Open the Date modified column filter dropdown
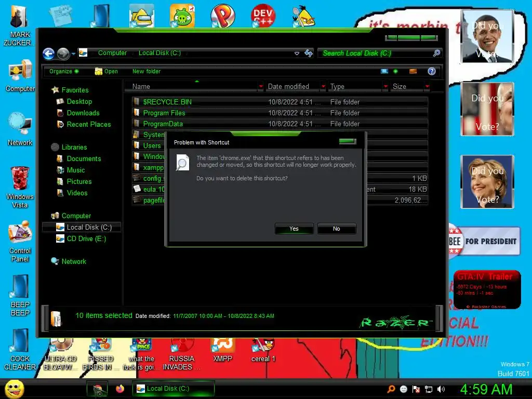 [x=323, y=87]
